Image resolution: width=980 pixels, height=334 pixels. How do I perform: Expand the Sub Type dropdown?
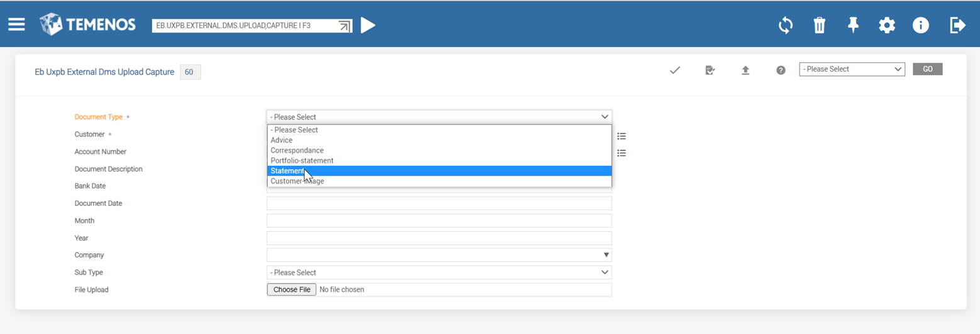(x=439, y=272)
